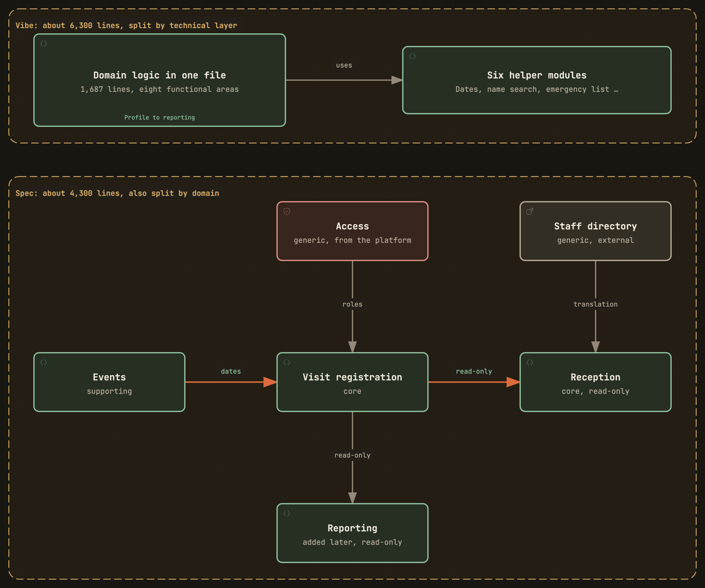Select the "Domain logic in one file" title
The width and height of the screenshot is (705, 588).
coord(160,75)
